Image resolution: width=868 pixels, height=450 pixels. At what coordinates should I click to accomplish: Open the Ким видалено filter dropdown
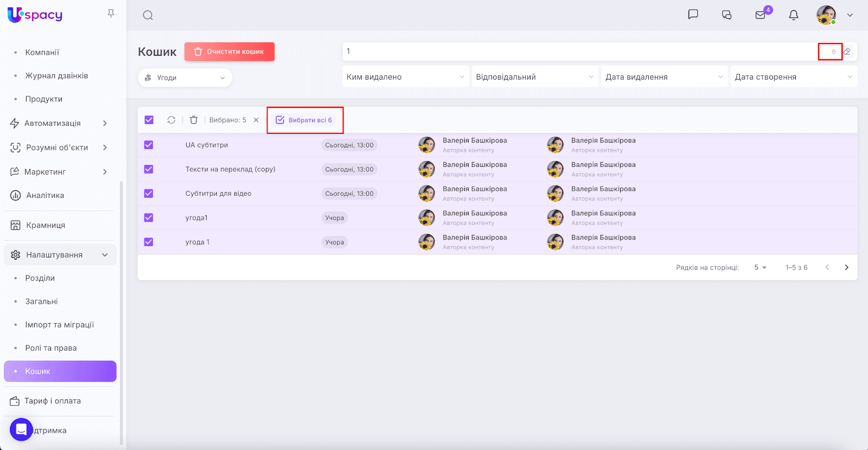click(405, 77)
